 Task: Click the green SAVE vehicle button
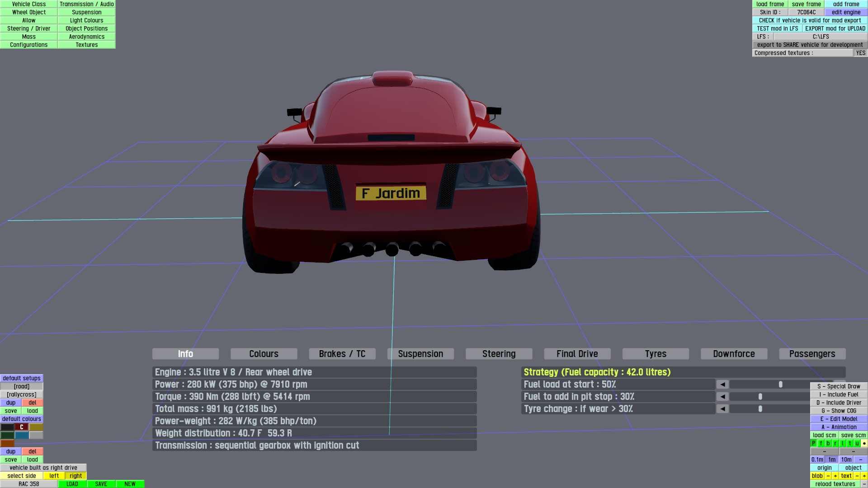tap(101, 484)
